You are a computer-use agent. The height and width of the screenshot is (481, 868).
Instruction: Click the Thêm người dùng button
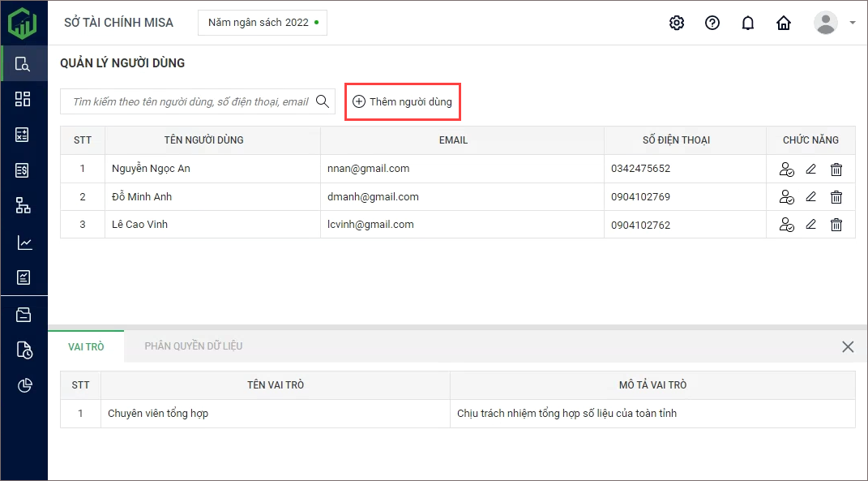[403, 102]
